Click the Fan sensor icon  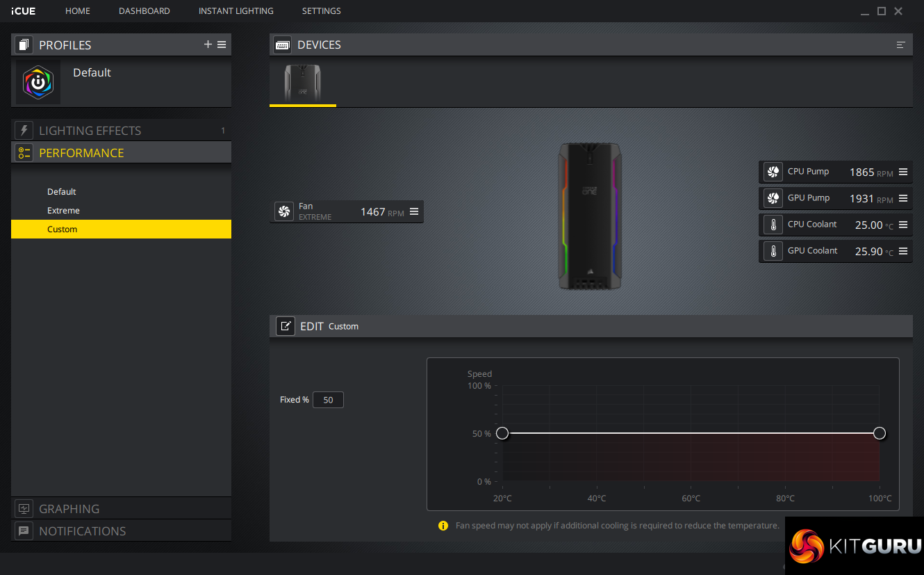point(283,211)
